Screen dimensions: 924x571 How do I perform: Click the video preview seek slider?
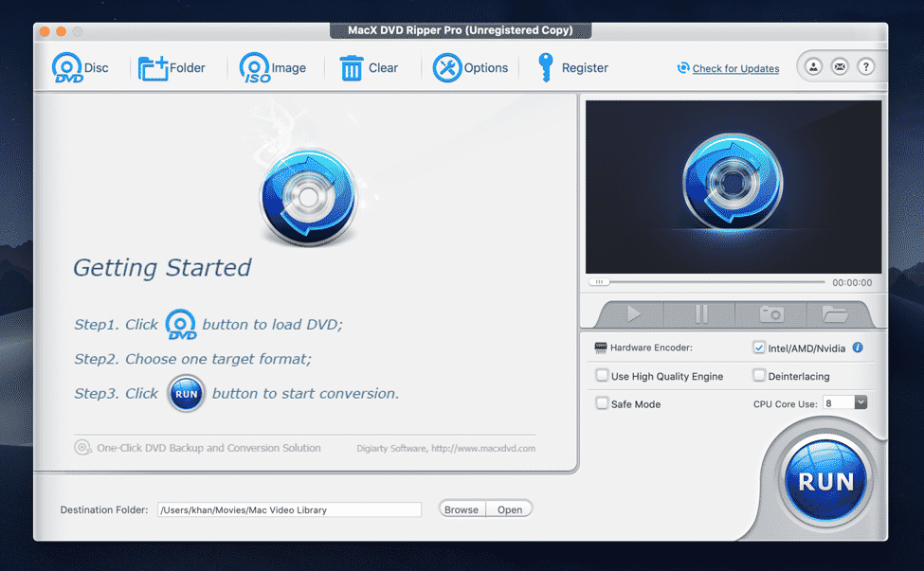(706, 282)
